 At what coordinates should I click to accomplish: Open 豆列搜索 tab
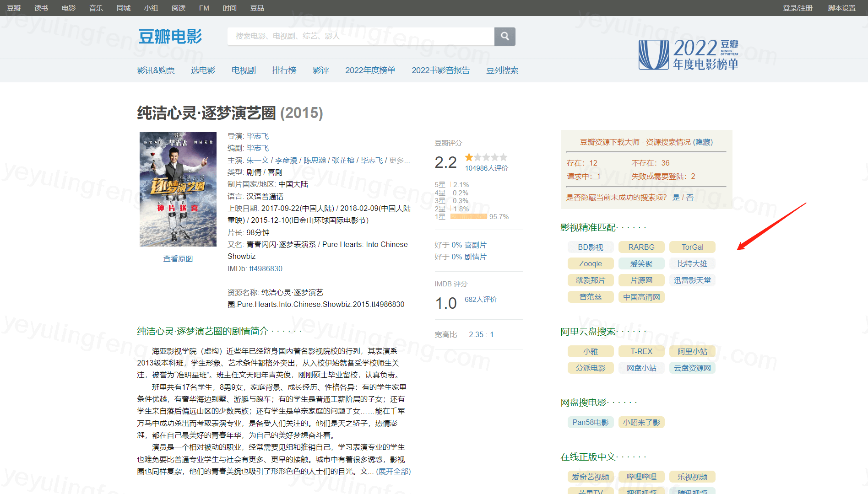coord(502,70)
